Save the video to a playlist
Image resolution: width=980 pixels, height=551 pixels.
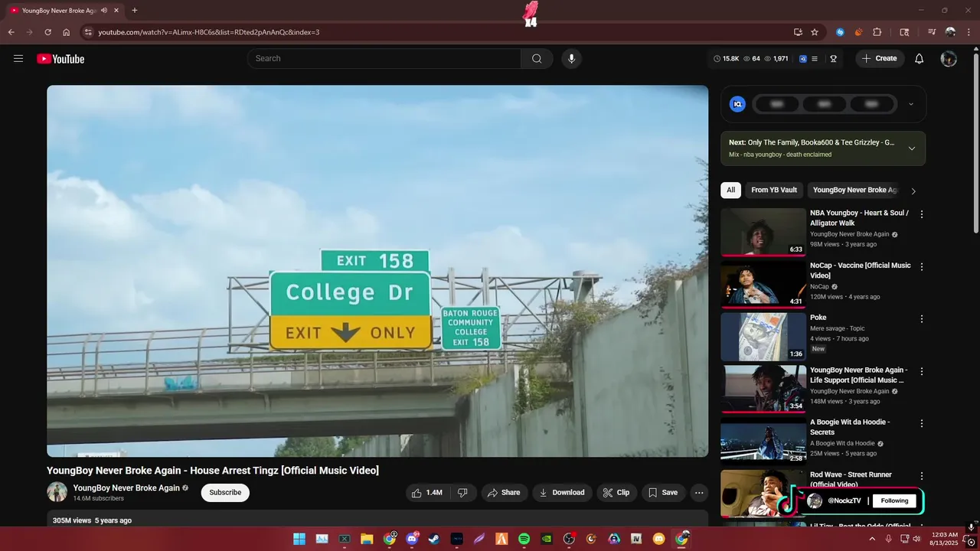[x=663, y=493]
